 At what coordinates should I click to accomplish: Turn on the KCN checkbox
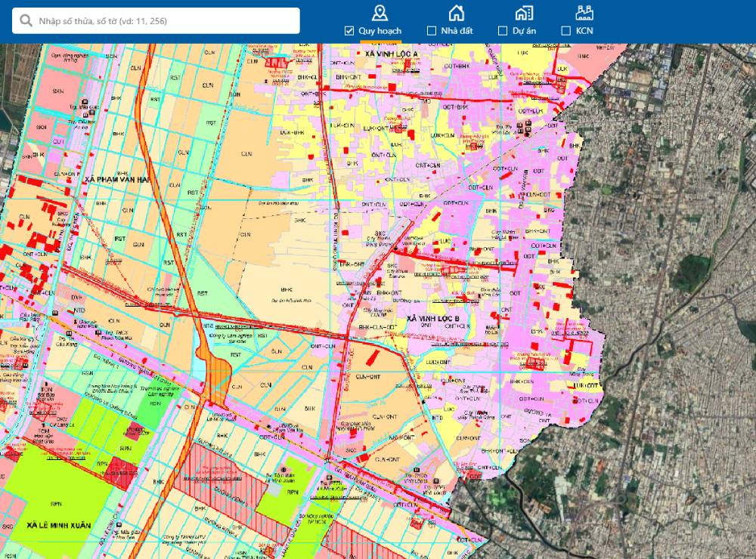565,31
